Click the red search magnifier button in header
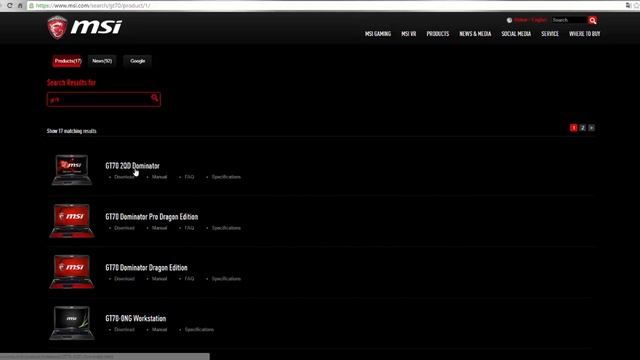 tap(593, 20)
